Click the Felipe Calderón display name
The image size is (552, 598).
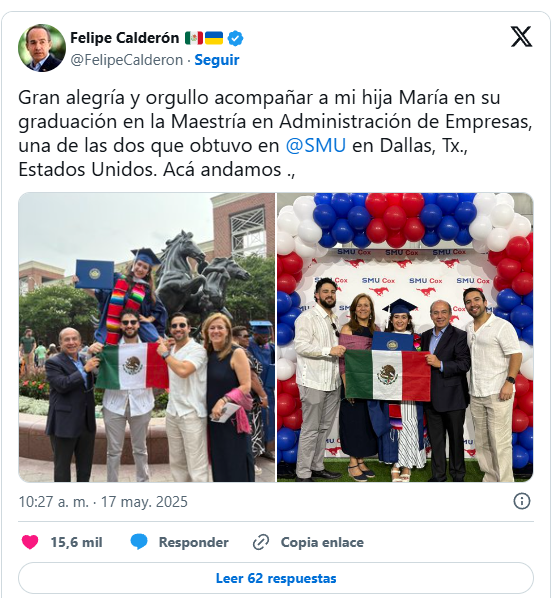tap(124, 38)
